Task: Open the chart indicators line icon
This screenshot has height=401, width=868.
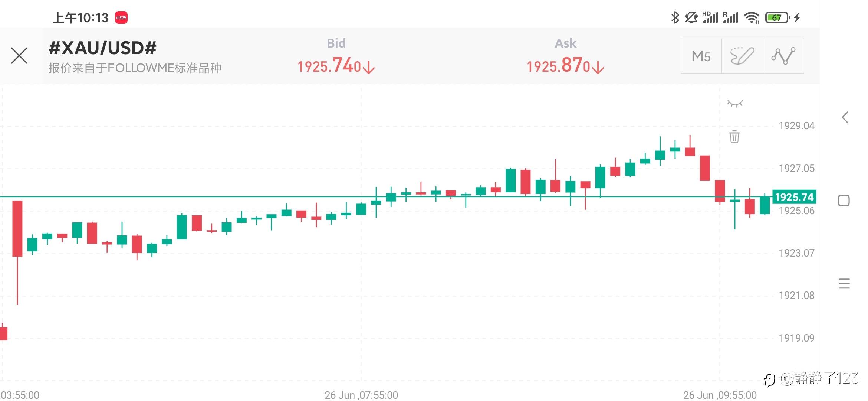Action: click(x=783, y=56)
